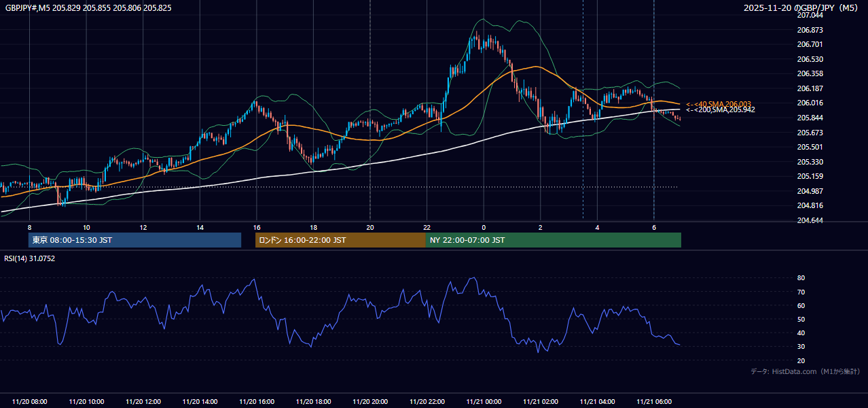The width and height of the screenshot is (868, 408).
Task: Click RSI axis level 70
Action: (801, 292)
